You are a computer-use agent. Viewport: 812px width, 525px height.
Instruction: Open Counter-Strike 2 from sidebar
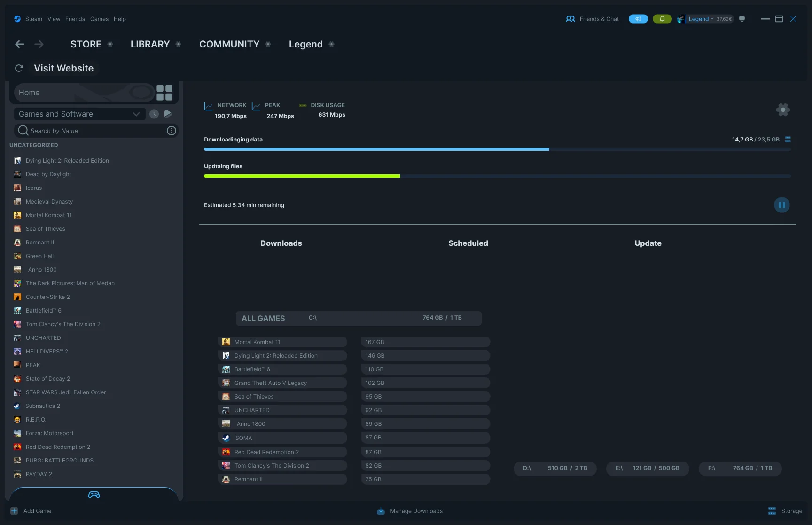pos(48,297)
